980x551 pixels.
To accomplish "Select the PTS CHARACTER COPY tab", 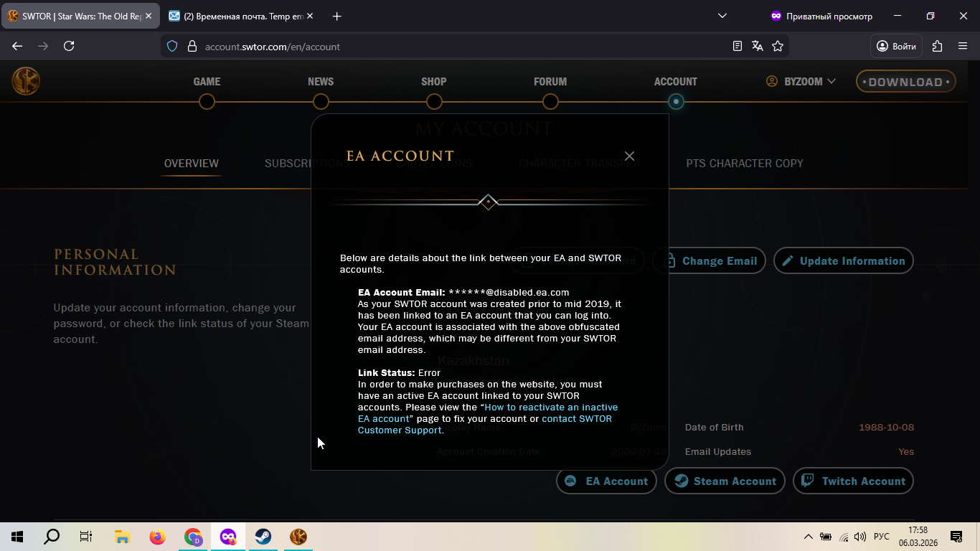I will [x=745, y=164].
